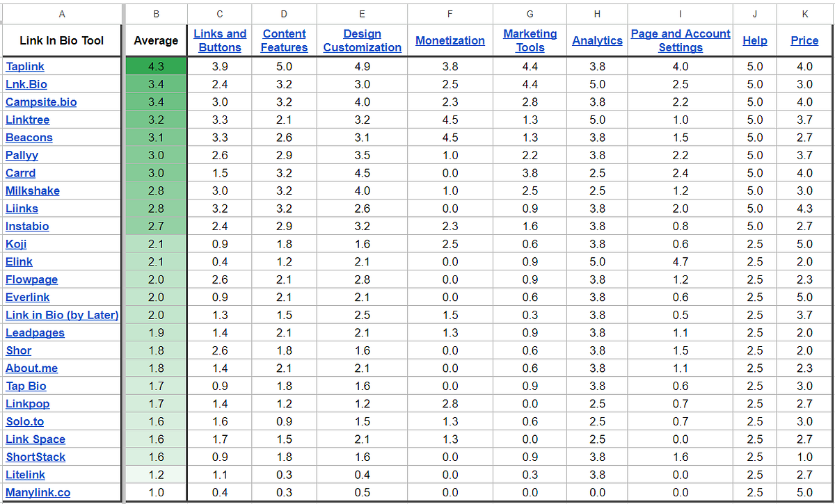The height and width of the screenshot is (504, 835).
Task: Click the Content Features header link
Action: click(284, 40)
